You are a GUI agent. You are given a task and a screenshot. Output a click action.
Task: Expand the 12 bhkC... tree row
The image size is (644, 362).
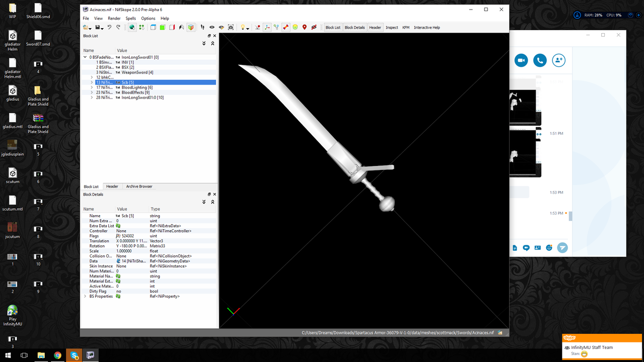tap(92, 77)
